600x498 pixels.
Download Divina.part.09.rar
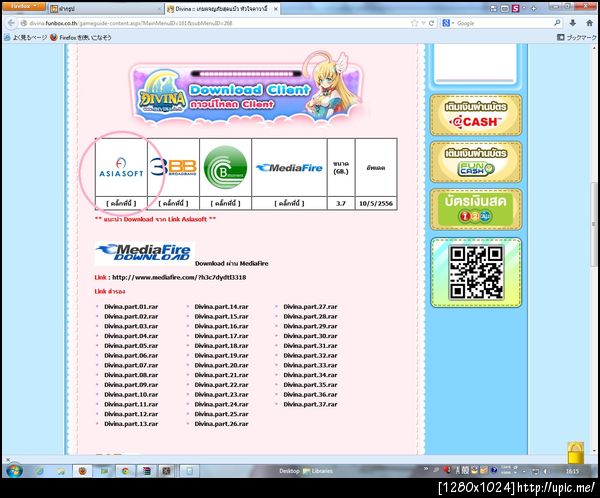pos(131,385)
